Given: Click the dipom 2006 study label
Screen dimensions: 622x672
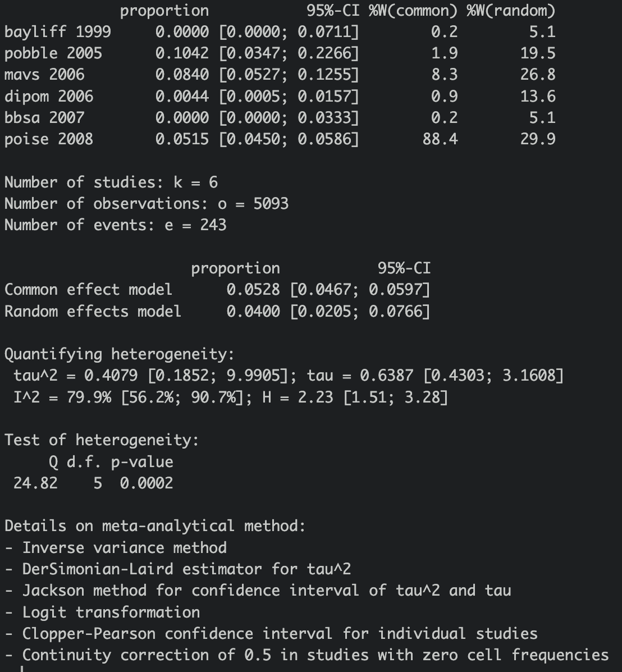Looking at the screenshot, I should tap(48, 97).
